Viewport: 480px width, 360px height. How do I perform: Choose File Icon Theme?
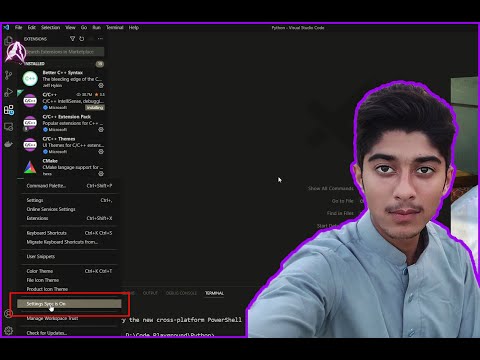click(69, 280)
